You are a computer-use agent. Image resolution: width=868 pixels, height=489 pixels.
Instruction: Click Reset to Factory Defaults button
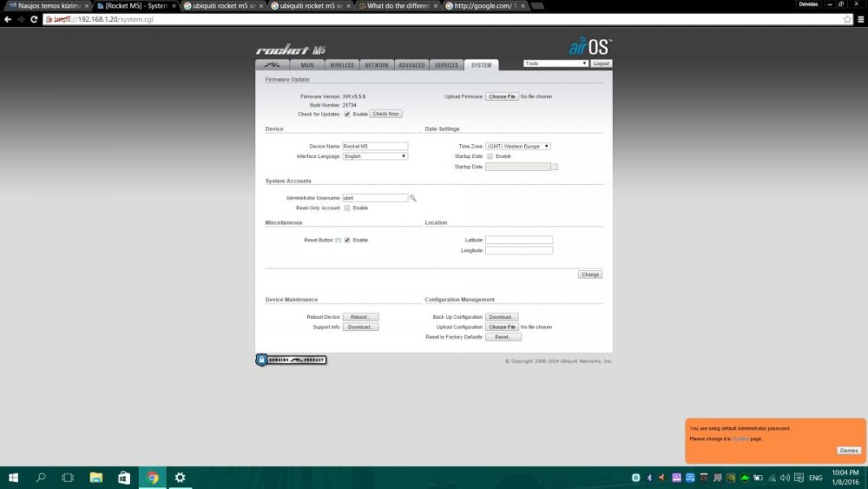click(503, 337)
